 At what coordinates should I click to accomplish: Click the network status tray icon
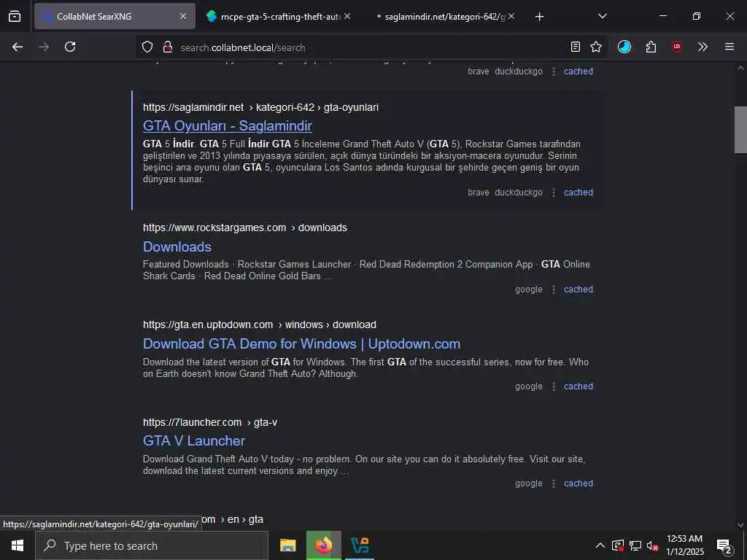pos(635,545)
